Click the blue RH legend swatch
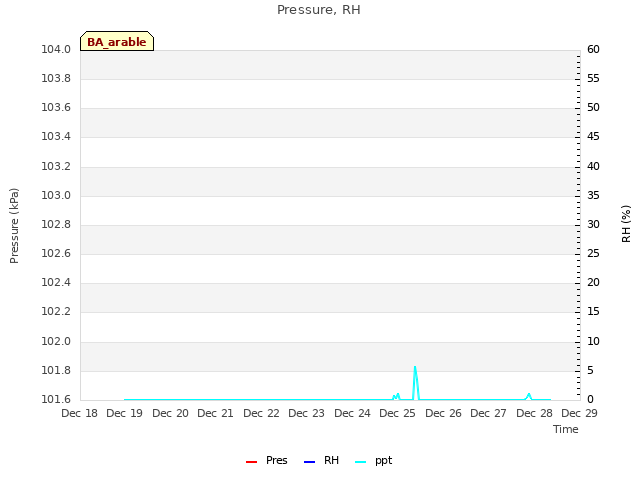The height and width of the screenshot is (480, 640). tap(309, 462)
